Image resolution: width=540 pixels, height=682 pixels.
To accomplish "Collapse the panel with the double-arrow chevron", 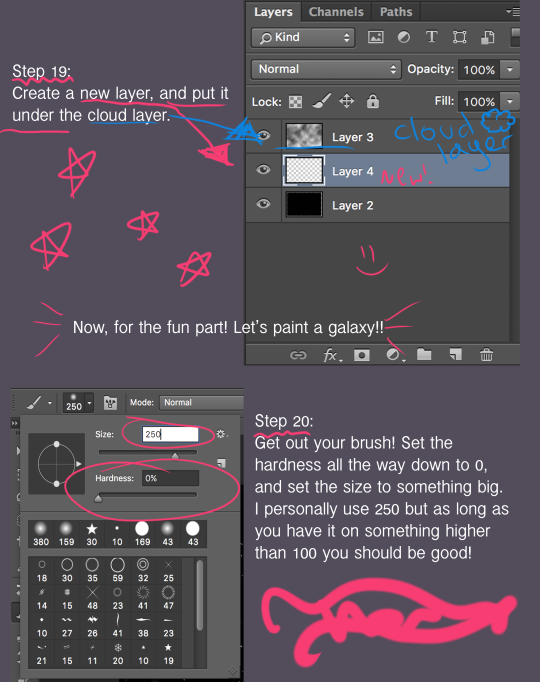I will (x=15, y=423).
